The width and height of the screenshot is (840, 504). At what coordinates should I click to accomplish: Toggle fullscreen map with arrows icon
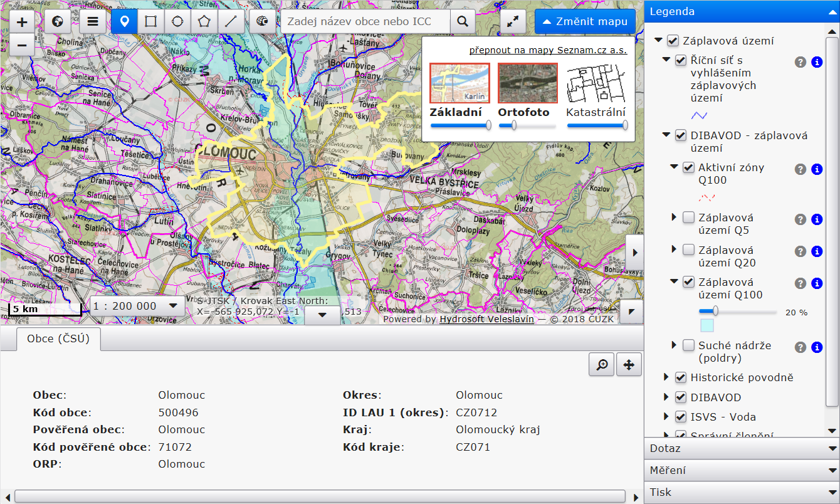[513, 21]
